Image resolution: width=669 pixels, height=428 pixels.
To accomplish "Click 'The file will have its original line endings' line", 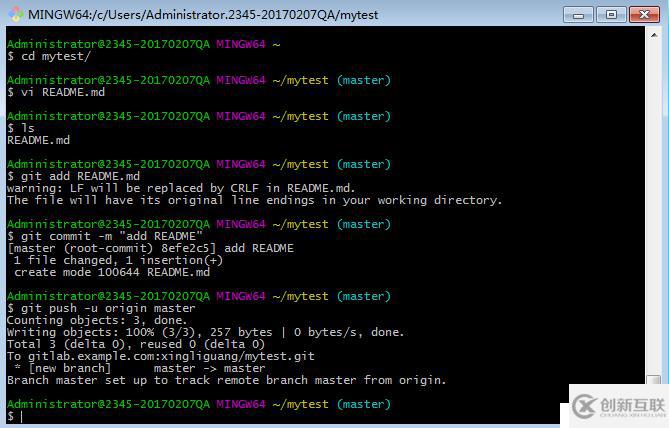I will coord(254,200).
